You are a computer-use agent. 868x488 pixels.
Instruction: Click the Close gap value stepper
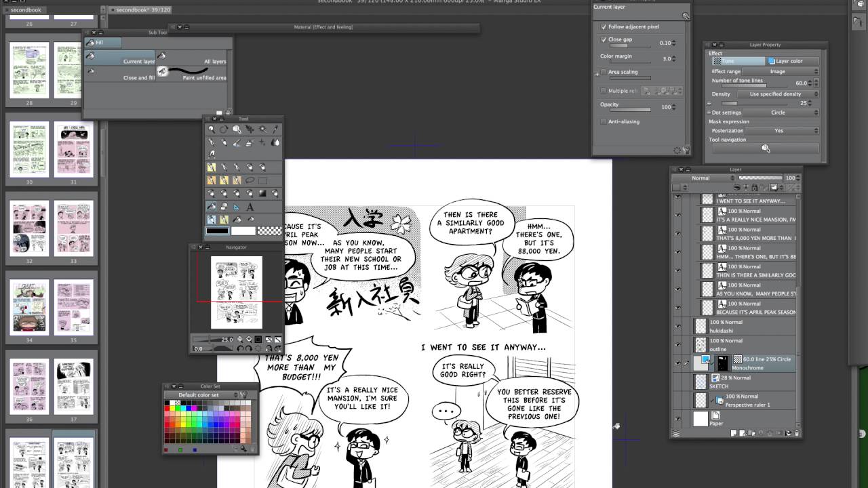point(673,43)
